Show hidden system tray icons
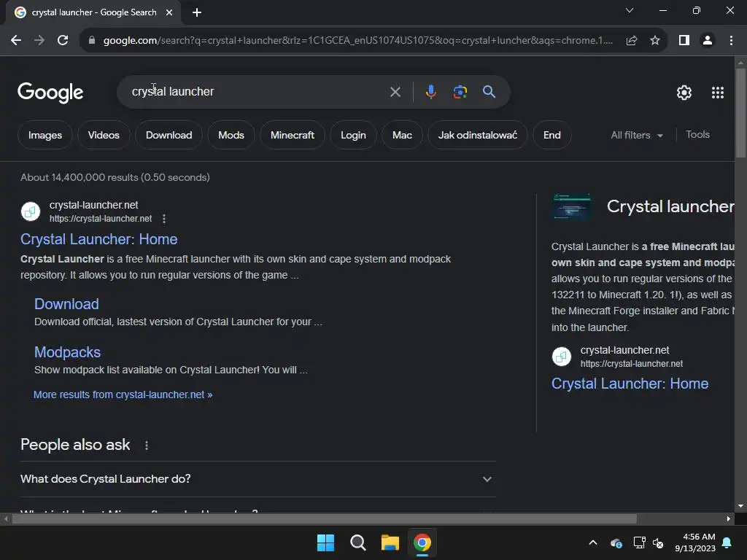This screenshot has width=747, height=560. pyautogui.click(x=593, y=542)
